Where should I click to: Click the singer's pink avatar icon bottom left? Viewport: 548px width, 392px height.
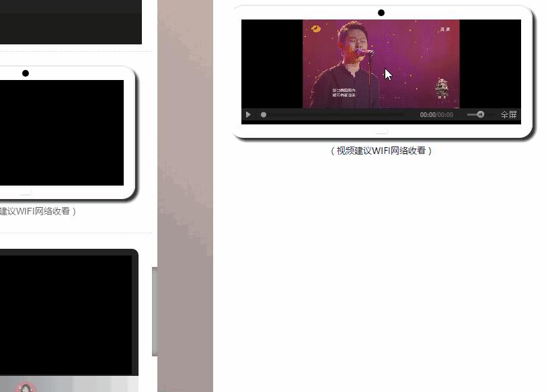coord(26,388)
